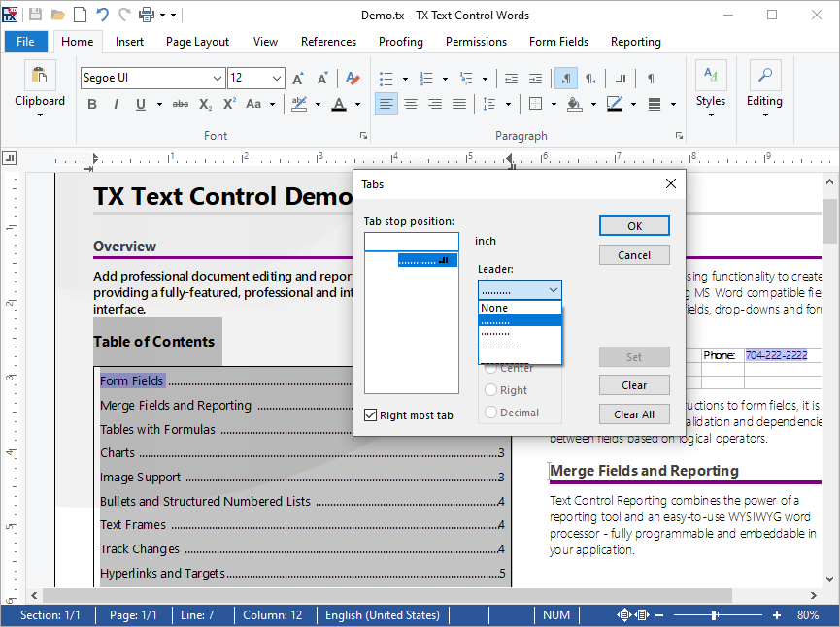Image resolution: width=840 pixels, height=627 pixels.
Task: Uncheck the Right most tab checkbox
Action: [370, 415]
